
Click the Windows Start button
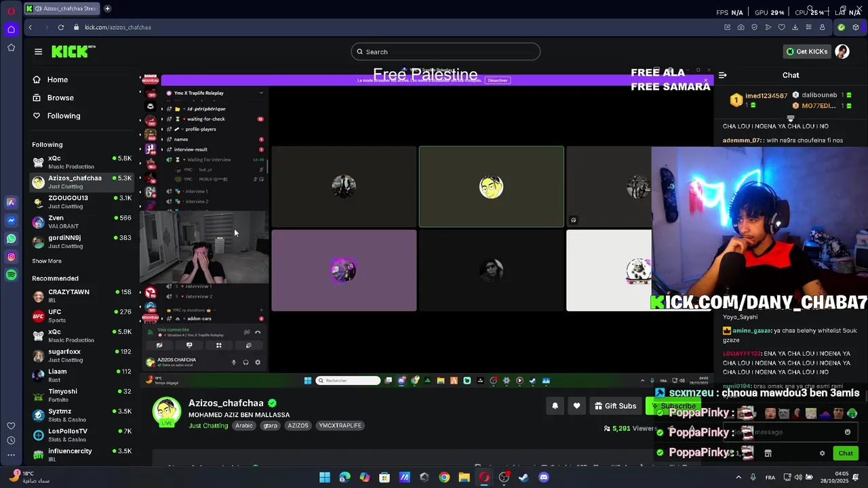tap(325, 477)
